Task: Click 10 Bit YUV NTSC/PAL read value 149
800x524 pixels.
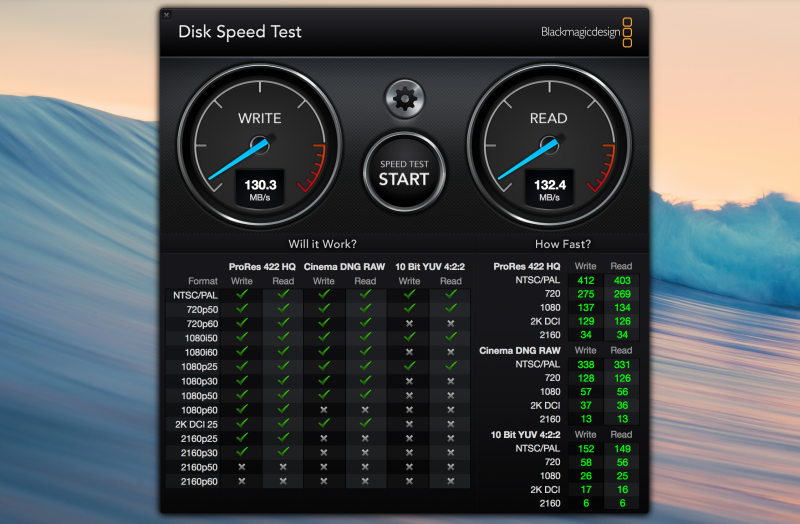Action: [622, 449]
